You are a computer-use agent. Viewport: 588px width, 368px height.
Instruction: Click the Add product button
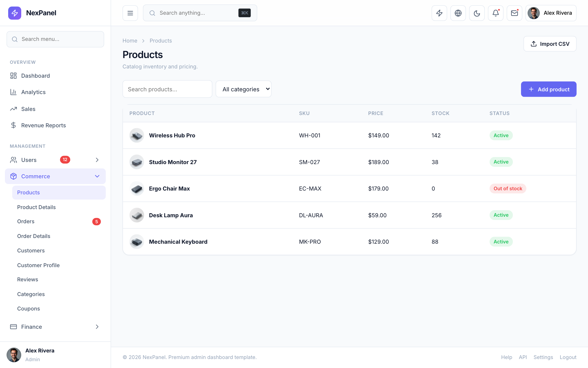[x=549, y=89]
